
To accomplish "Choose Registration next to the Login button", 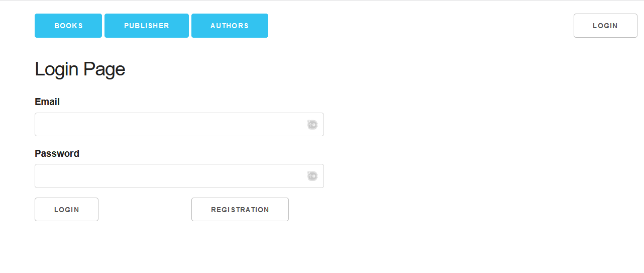I will click(240, 210).
